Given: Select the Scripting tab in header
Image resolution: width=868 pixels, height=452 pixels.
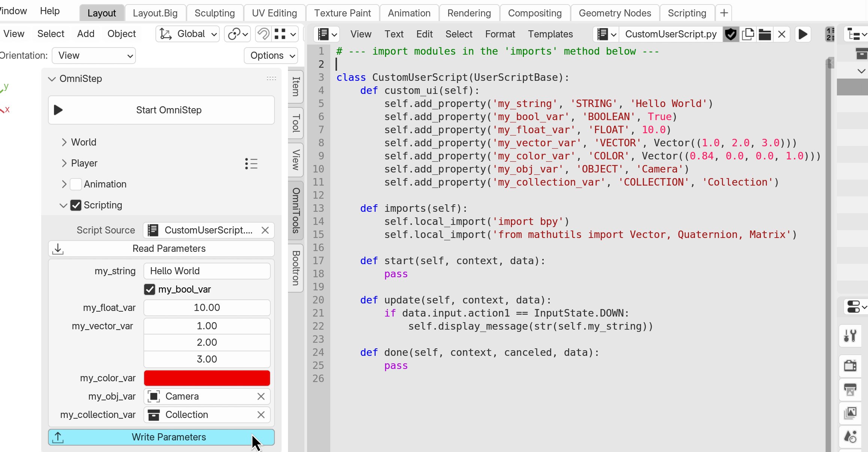Looking at the screenshot, I should (687, 13).
